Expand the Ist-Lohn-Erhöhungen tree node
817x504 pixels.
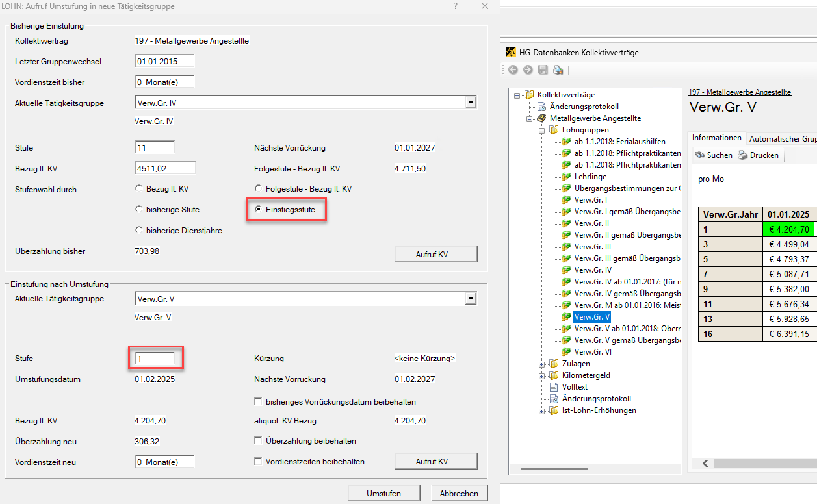click(x=543, y=410)
